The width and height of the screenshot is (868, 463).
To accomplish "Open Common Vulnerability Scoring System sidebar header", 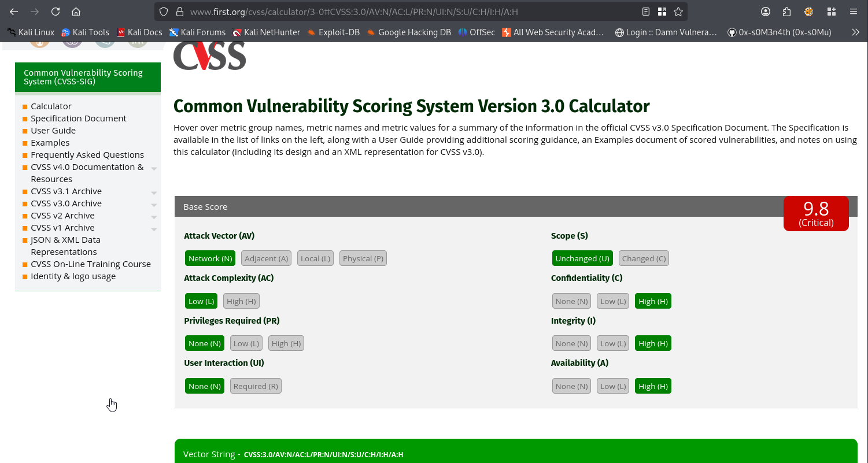I will [x=88, y=77].
